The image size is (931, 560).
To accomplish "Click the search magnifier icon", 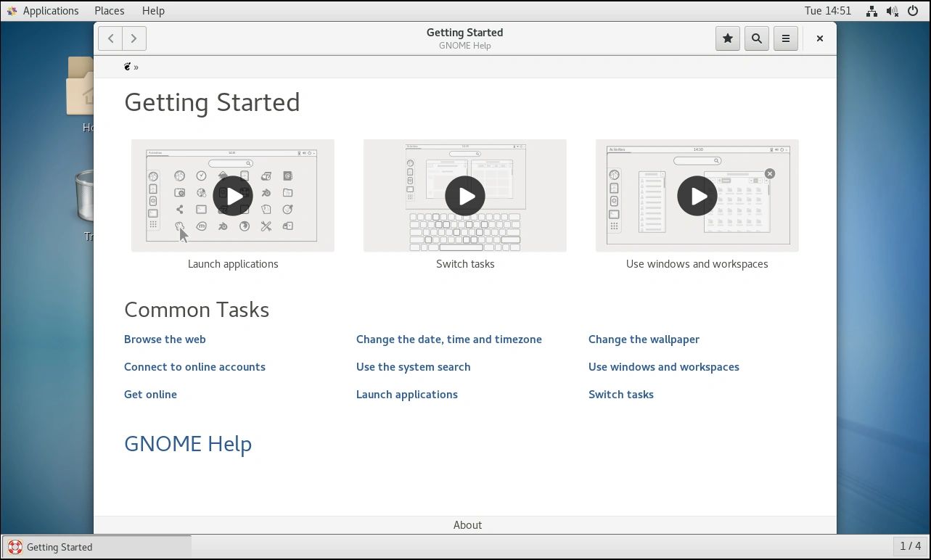I will (756, 38).
